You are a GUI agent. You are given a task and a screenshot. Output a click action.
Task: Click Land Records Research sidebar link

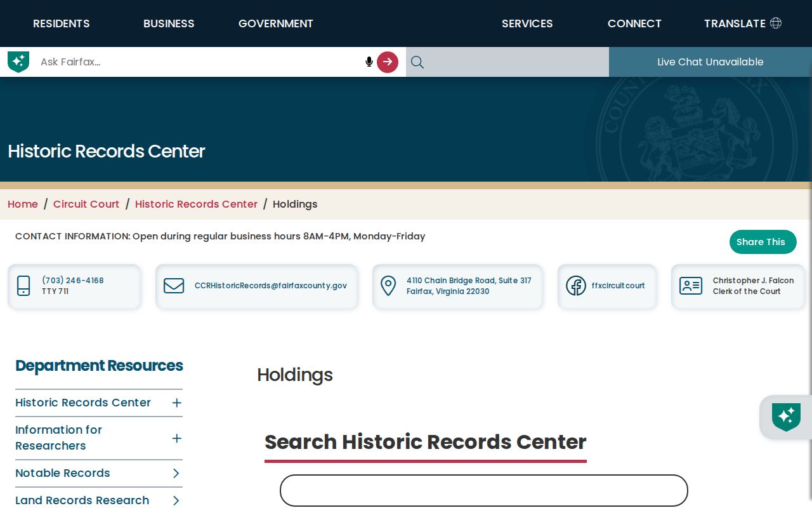click(82, 500)
